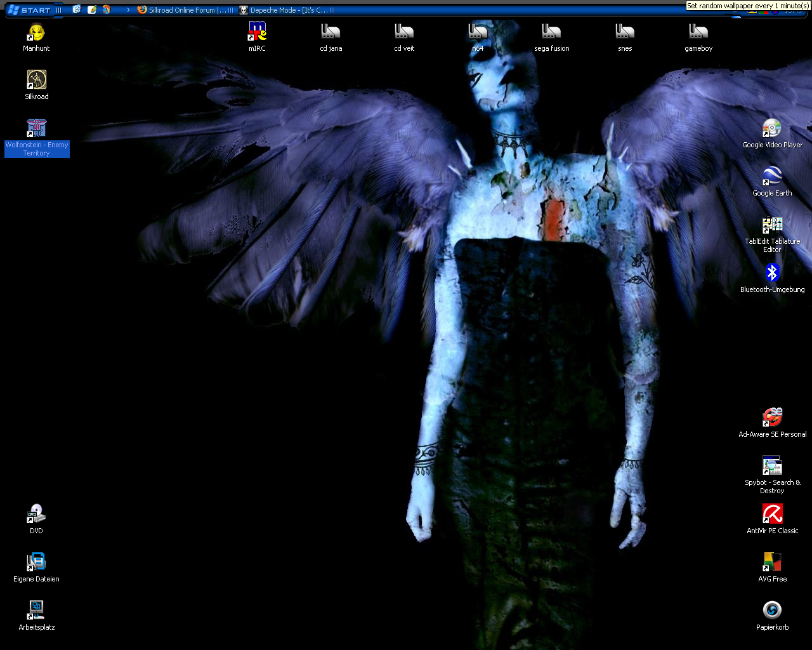Open the Bluetooth-Umgebung icon
The height and width of the screenshot is (650, 812).
(772, 274)
